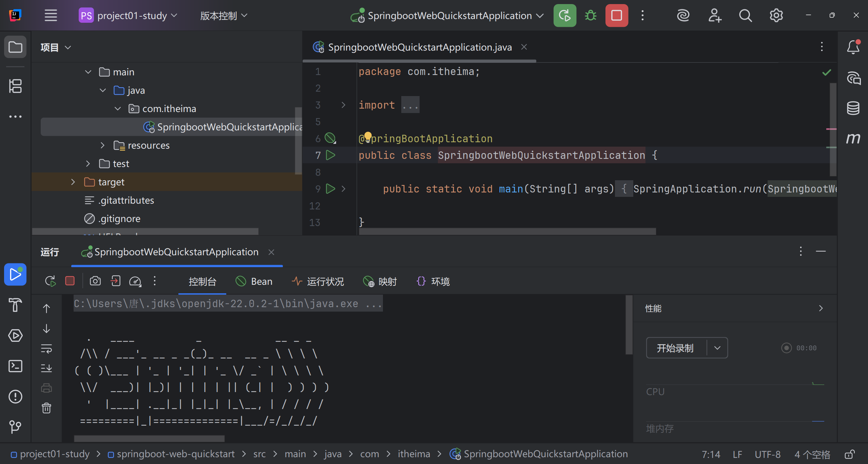Open dropdown arrow next to 开始录制

717,348
